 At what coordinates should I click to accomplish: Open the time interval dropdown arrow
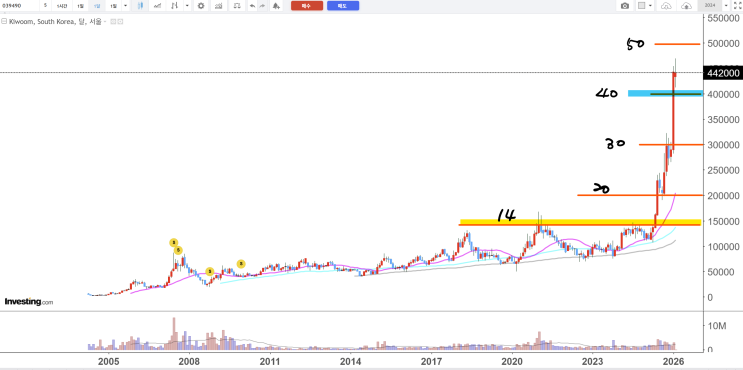click(x=126, y=6)
